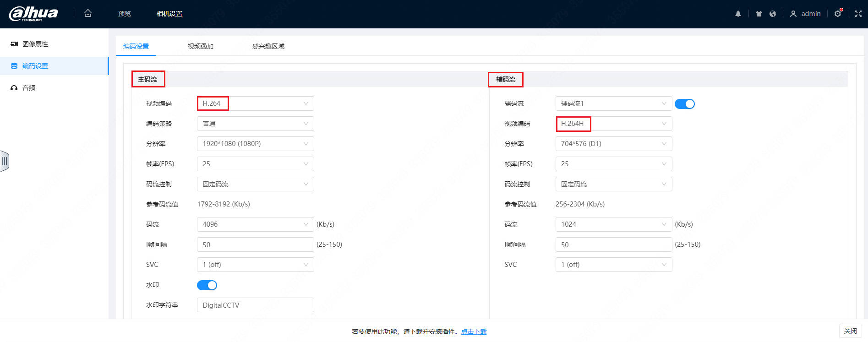
Task: Disable the 水印 watermark toggle
Action: click(207, 285)
